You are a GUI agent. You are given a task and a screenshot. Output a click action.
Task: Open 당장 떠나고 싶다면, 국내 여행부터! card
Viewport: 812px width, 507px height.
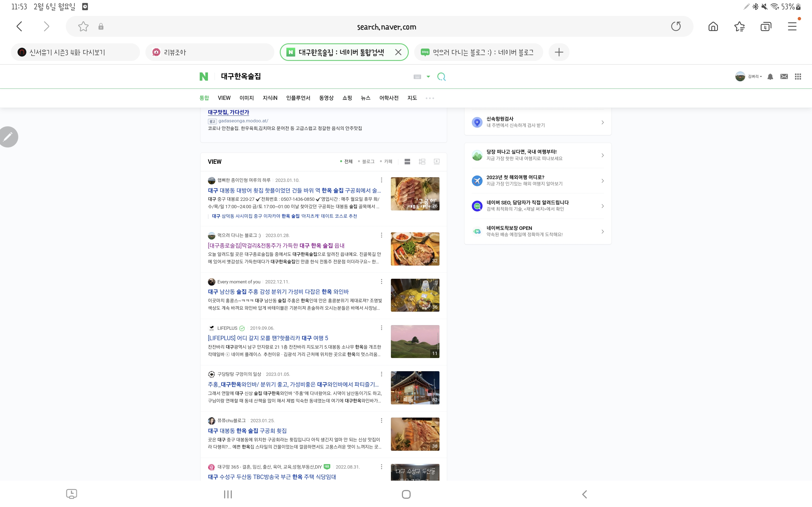538,155
